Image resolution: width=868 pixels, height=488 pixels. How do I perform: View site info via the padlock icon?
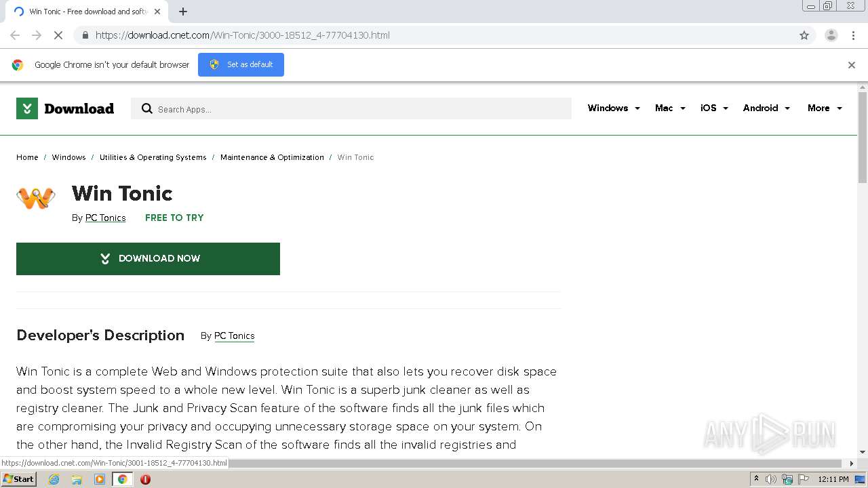click(x=85, y=35)
